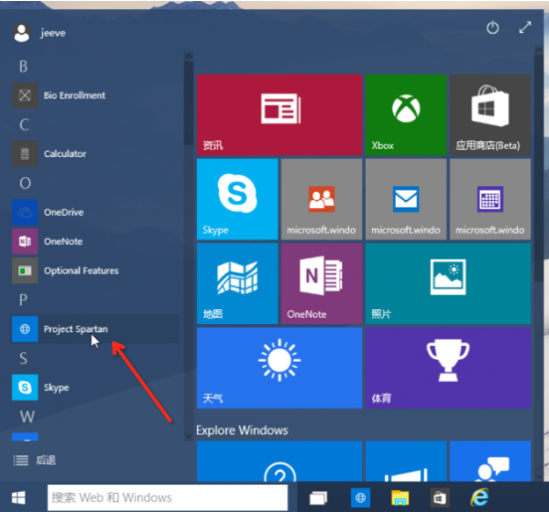The width and height of the screenshot is (549, 512).
Task: Select Project Spartan in the app list
Action: click(x=96, y=329)
